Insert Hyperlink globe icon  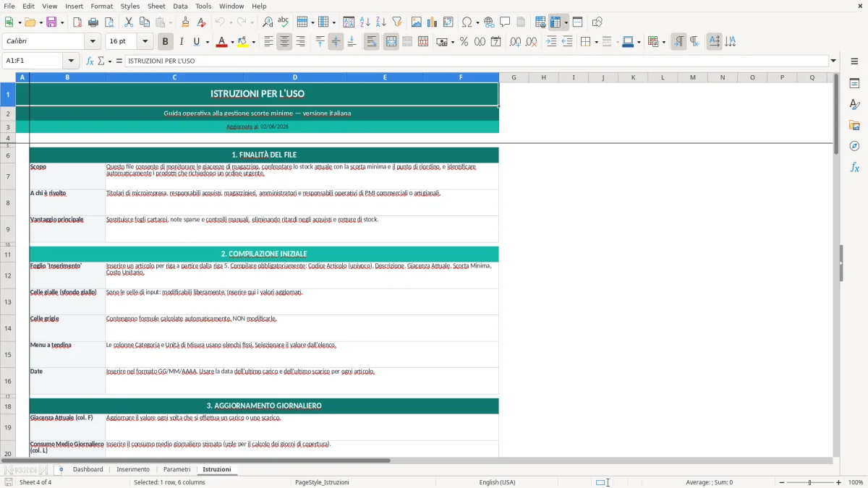[489, 22]
